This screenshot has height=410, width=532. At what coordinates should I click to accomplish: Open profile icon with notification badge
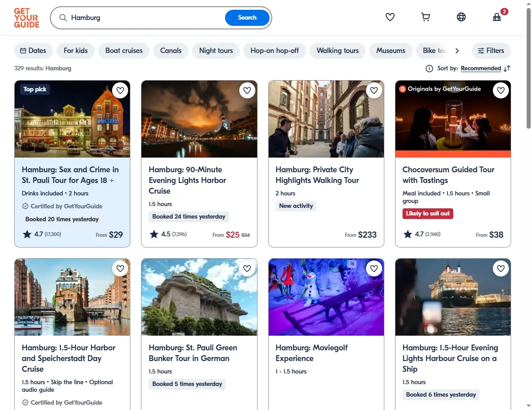click(x=497, y=16)
